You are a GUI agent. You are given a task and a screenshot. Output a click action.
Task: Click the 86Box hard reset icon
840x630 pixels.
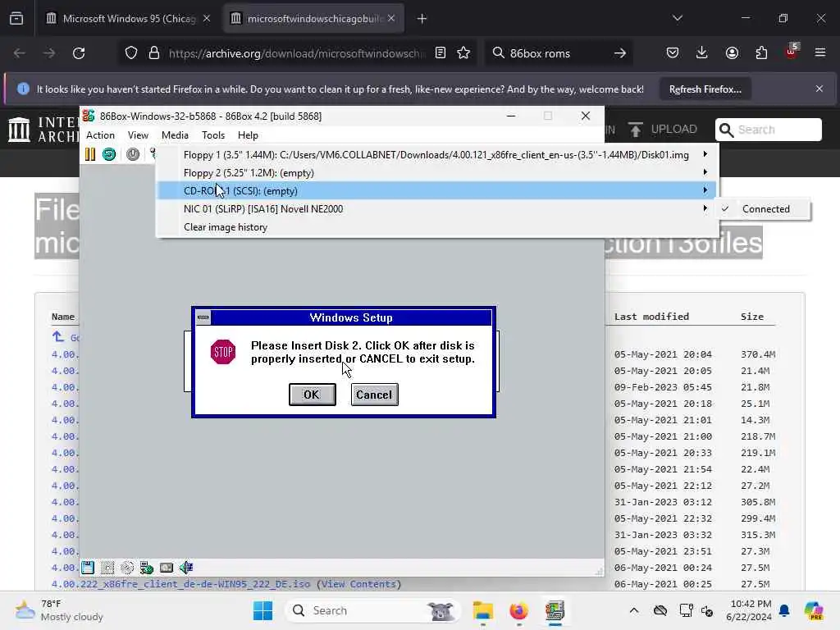click(109, 154)
